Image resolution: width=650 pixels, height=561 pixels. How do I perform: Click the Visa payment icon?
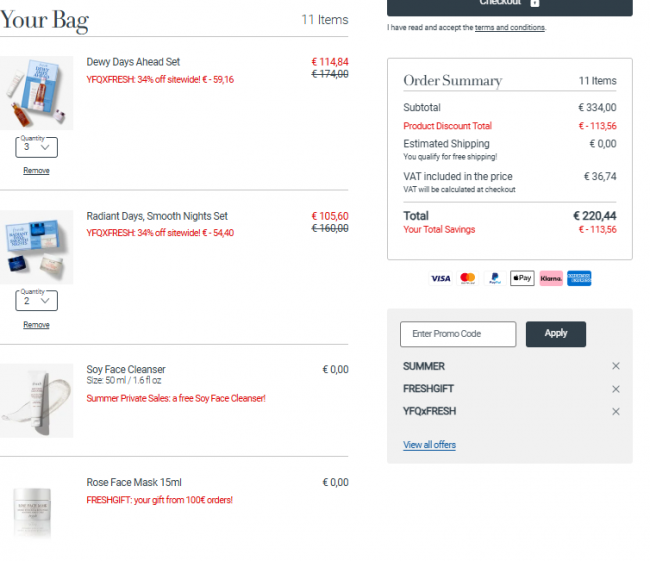[440, 278]
